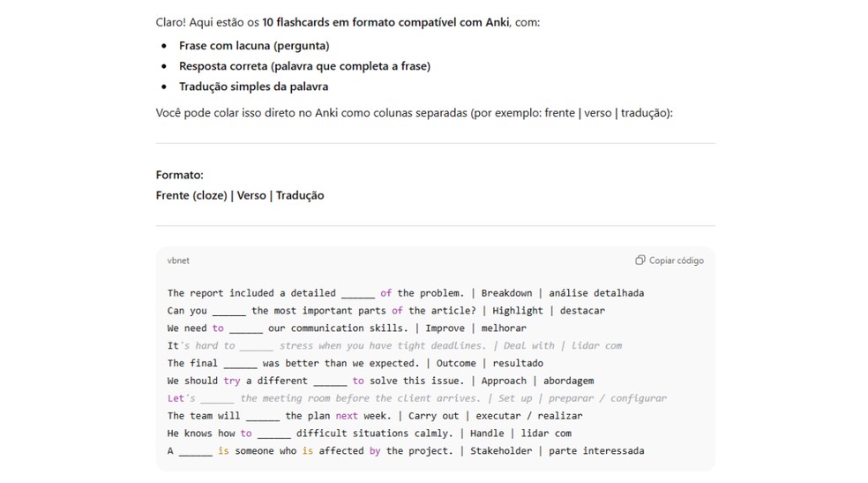The height and width of the screenshot is (483, 868).
Task: Click the "Resposta correta" bullet item
Action: 304,66
